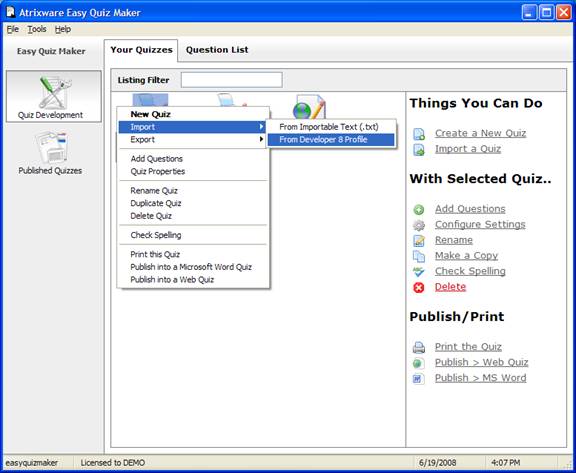Click the Import a Quiz link
Image resolution: width=576 pixels, height=473 pixels.
pos(468,149)
